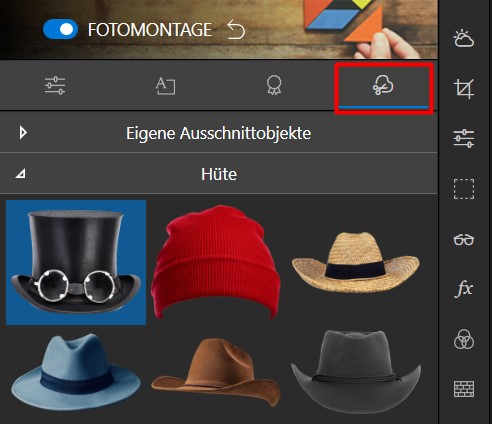Choose the red beanie hat
This screenshot has width=492, height=424.
216,262
